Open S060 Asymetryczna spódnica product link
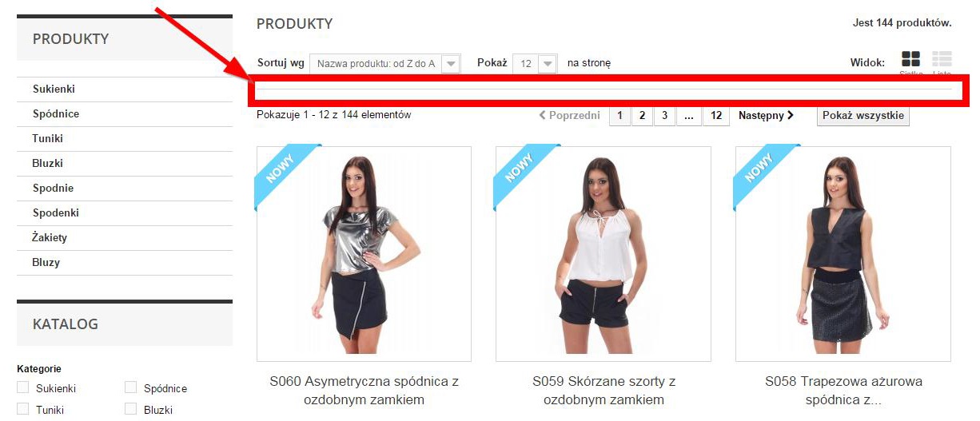 [x=365, y=390]
